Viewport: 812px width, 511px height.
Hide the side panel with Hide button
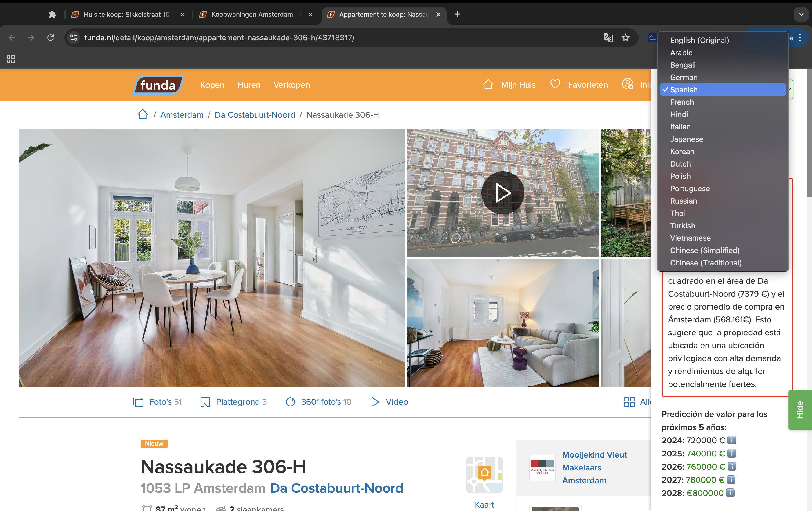click(x=800, y=409)
